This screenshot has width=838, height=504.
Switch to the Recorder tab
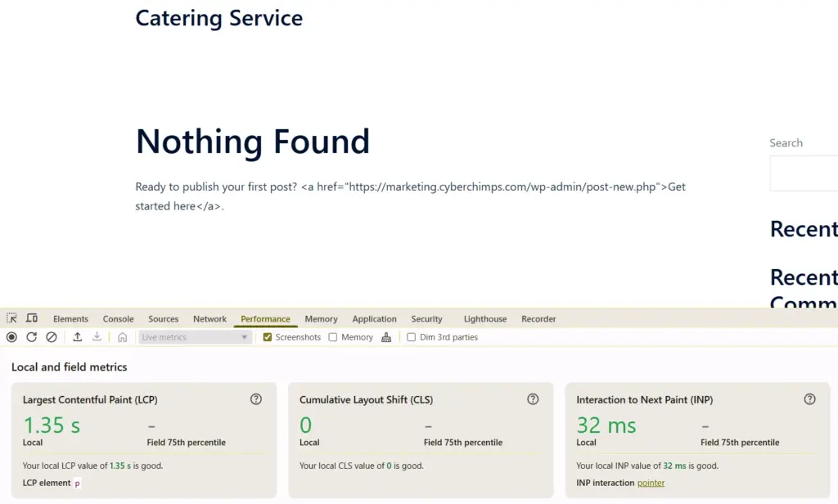click(538, 319)
